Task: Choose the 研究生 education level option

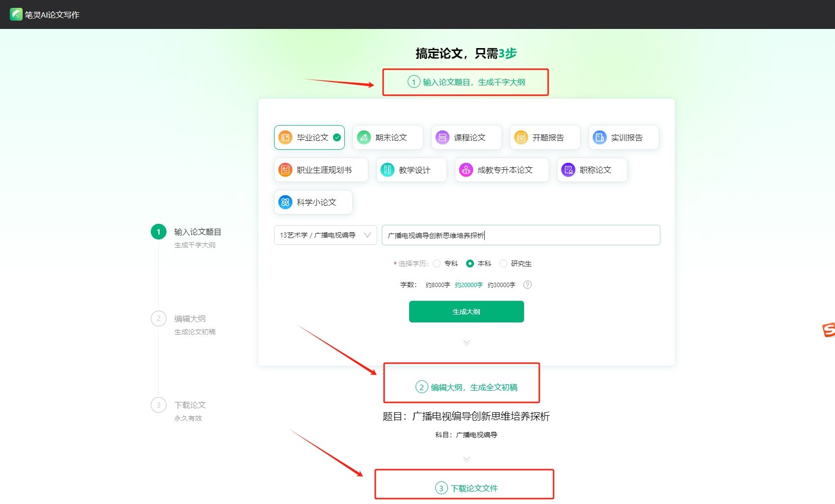Action: tap(503, 264)
